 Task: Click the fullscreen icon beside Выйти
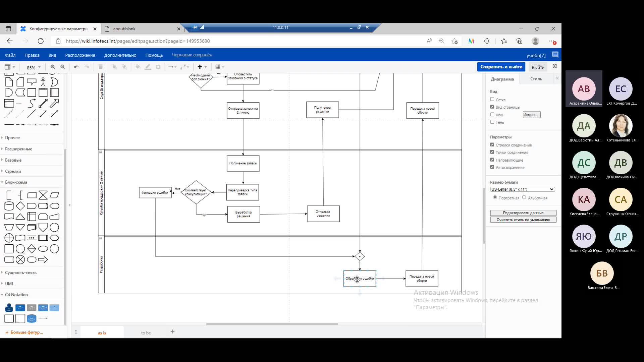[555, 66]
